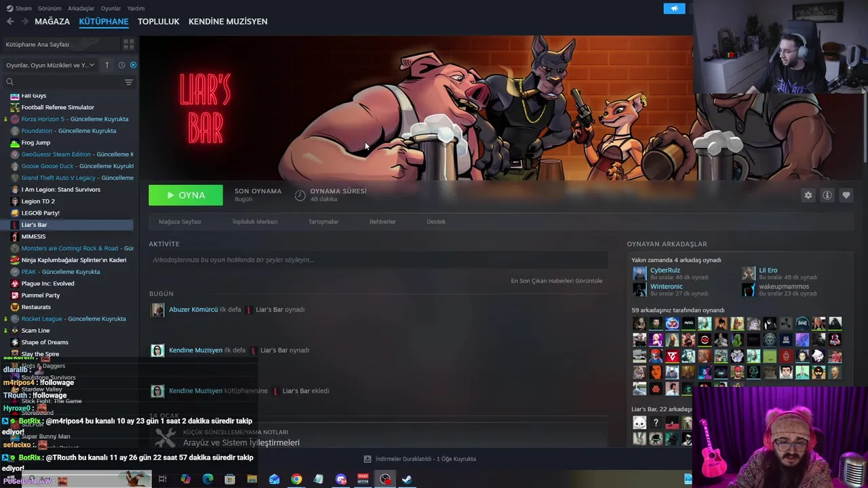
Task: Click En Son Çıkan Haberleri Görüntüle
Action: pyautogui.click(x=557, y=281)
